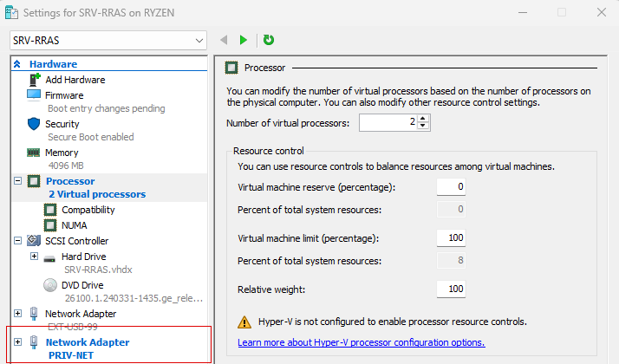
Task: Collapse the Hardware section header
Action: point(17,64)
